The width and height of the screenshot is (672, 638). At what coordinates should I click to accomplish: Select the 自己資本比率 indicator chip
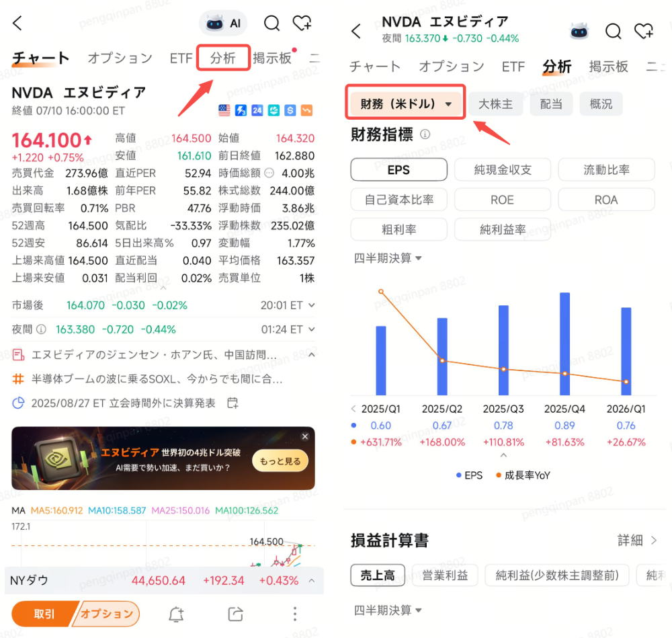pos(398,200)
